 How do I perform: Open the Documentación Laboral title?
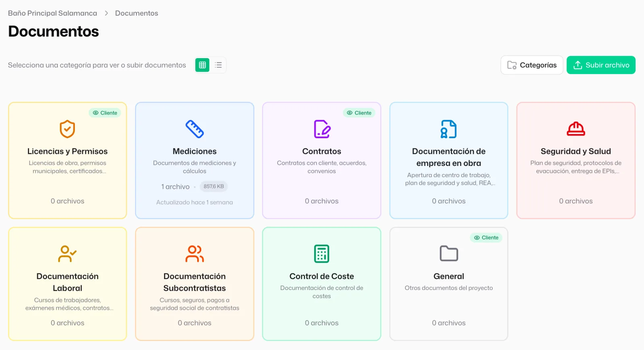point(68,282)
